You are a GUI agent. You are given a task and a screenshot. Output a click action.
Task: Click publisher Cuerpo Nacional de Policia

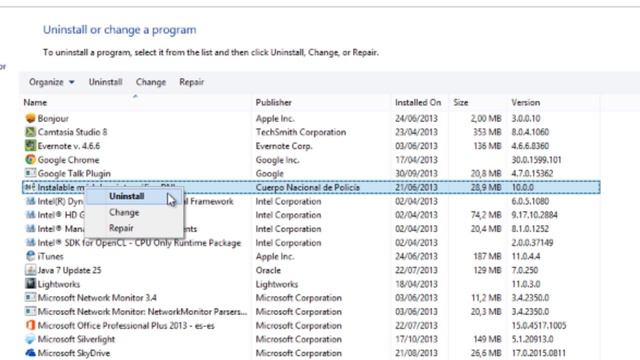308,187
